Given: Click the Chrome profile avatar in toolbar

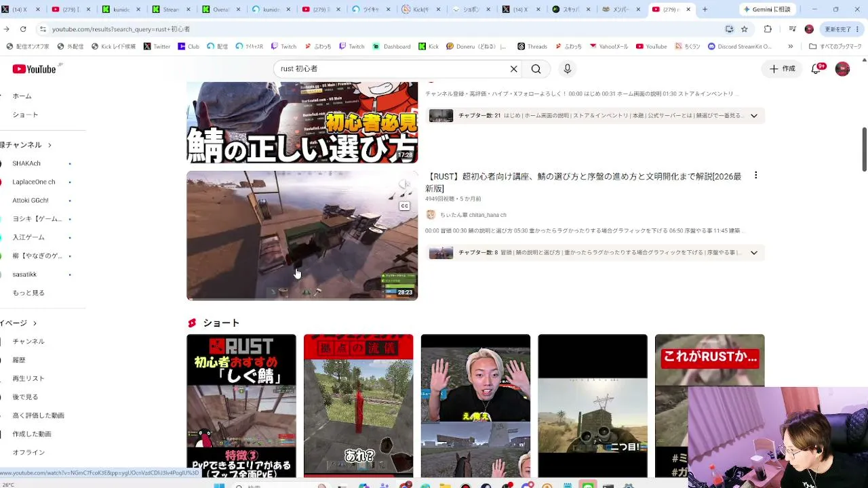Looking at the screenshot, I should point(809,29).
